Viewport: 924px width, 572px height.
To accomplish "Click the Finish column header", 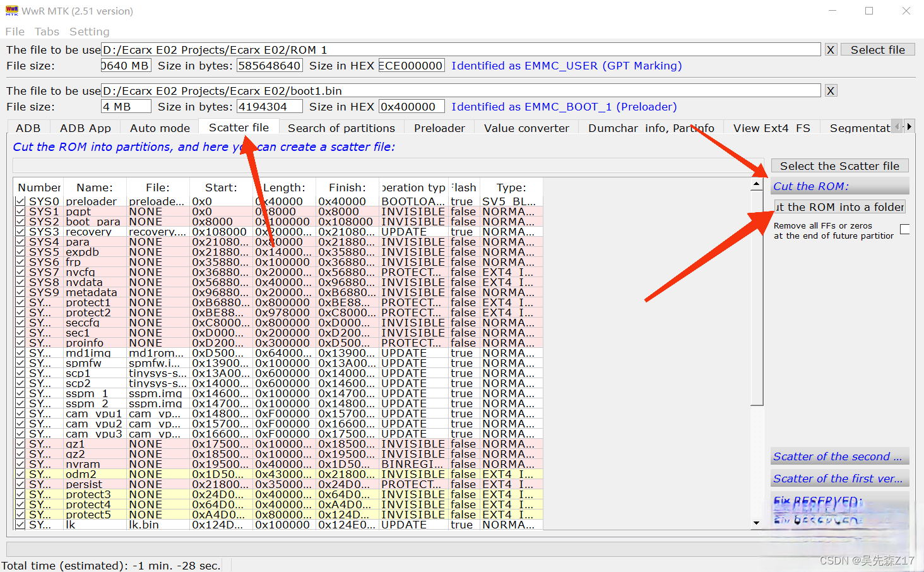I will [x=347, y=188].
